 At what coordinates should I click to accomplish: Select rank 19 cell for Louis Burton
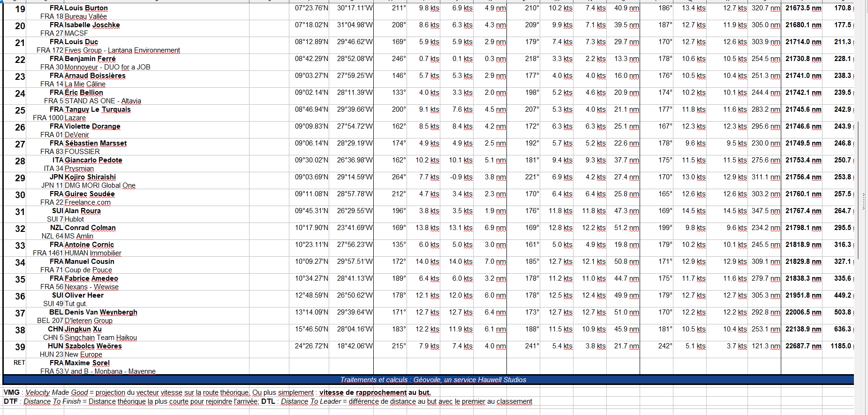coord(20,9)
